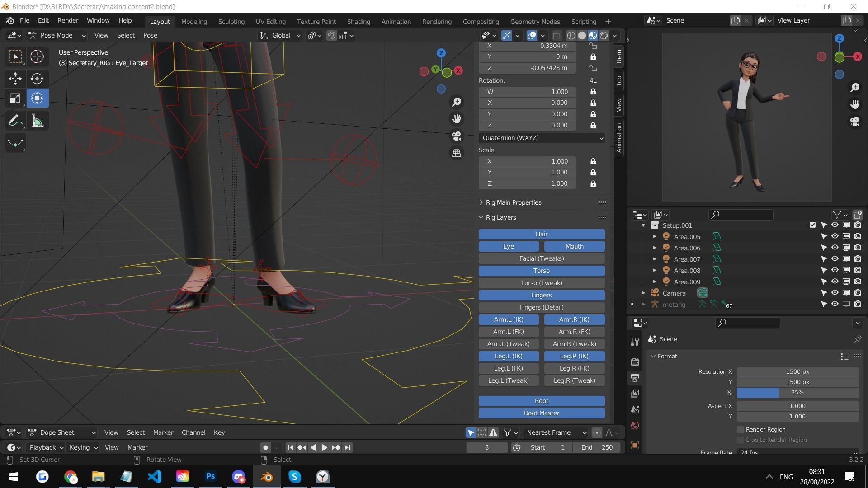868x488 pixels.
Task: Select the Measure tool
Action: click(37, 121)
